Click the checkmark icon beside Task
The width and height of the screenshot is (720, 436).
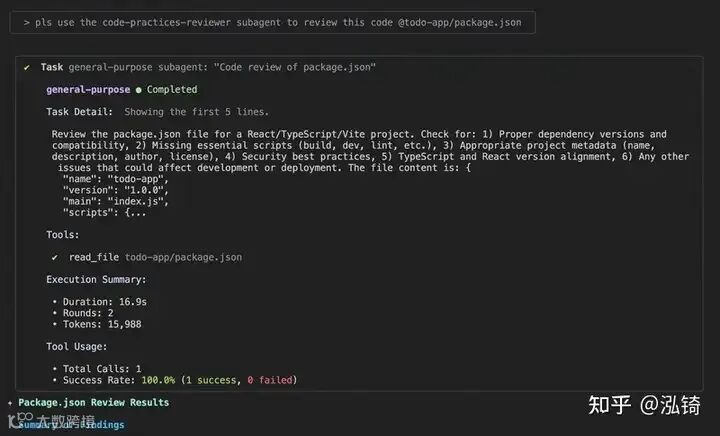tap(26, 67)
